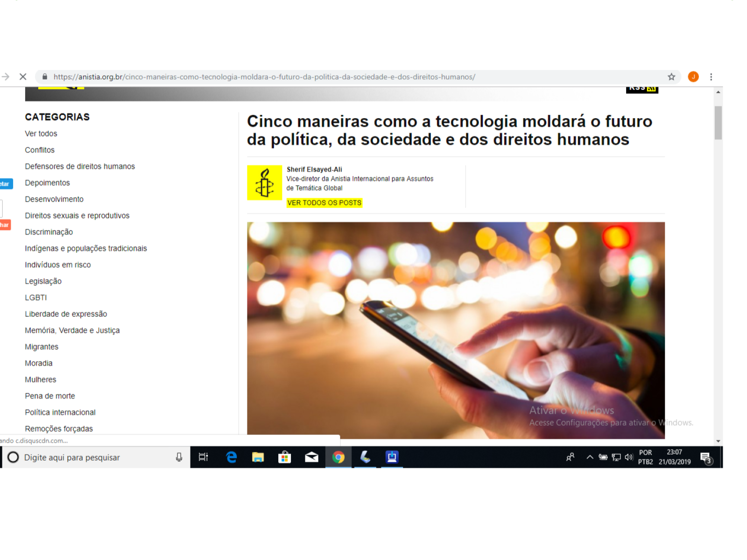
Task: Open the RSS feed icon
Action: click(642, 89)
